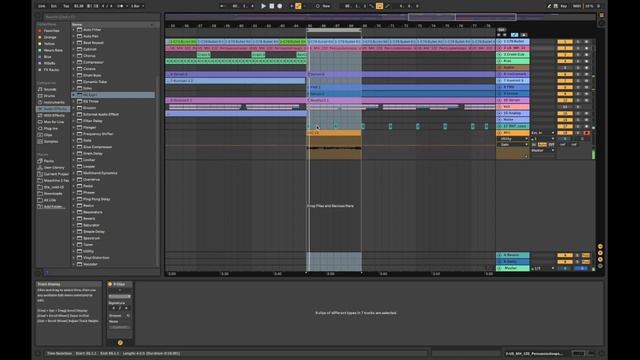Click the Add Folder link
Viewport: 640px width, 360px height.
(x=53, y=207)
